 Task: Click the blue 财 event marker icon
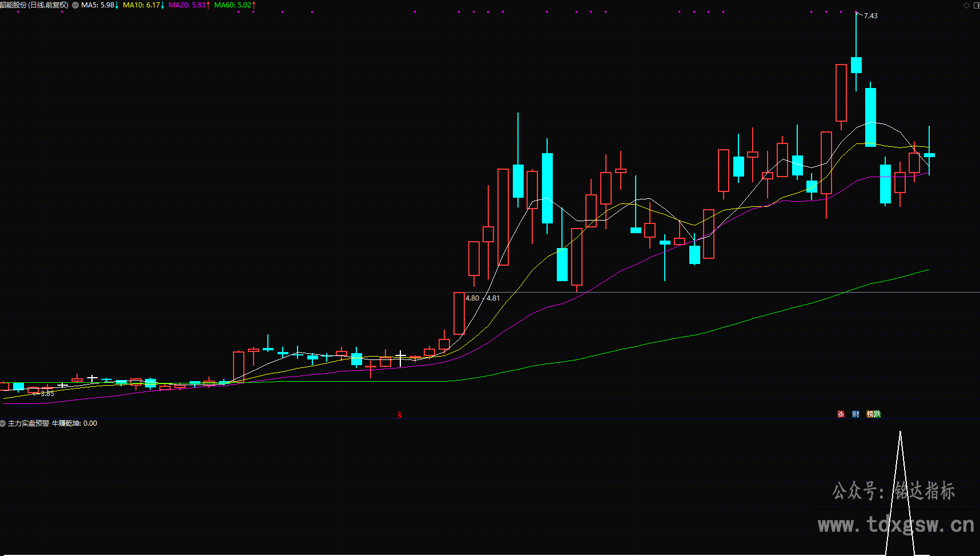click(856, 414)
